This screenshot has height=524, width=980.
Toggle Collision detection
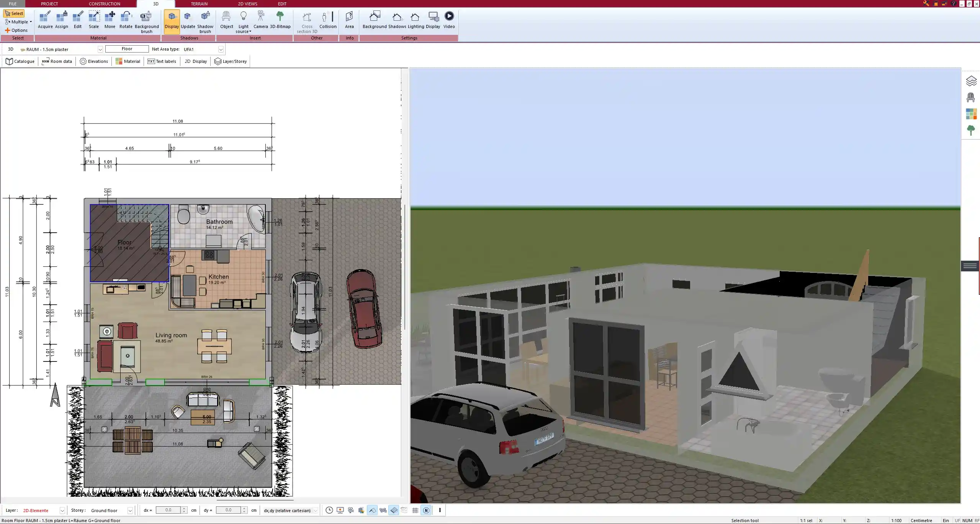pos(328,20)
